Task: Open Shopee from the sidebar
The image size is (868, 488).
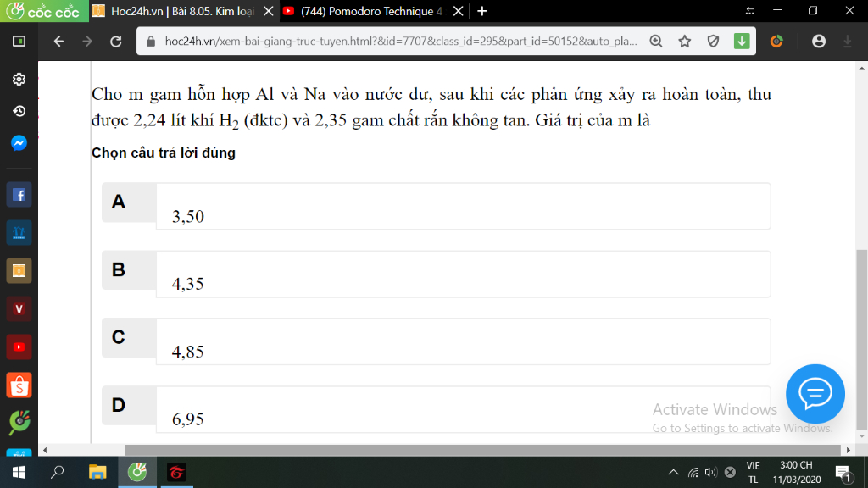Action: coord(19,385)
